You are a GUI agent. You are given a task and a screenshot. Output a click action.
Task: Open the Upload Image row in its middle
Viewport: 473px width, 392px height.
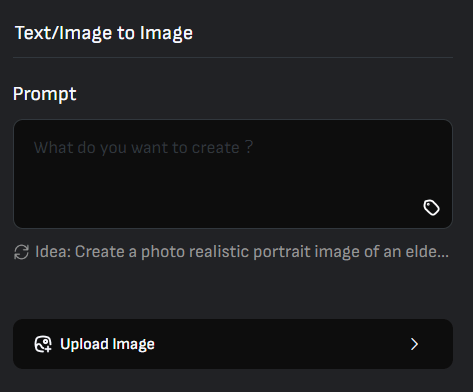coord(233,344)
